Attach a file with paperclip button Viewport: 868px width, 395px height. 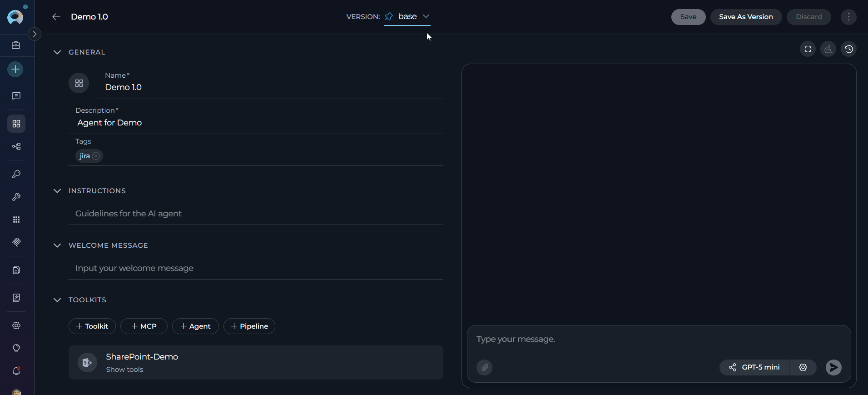pos(485,367)
